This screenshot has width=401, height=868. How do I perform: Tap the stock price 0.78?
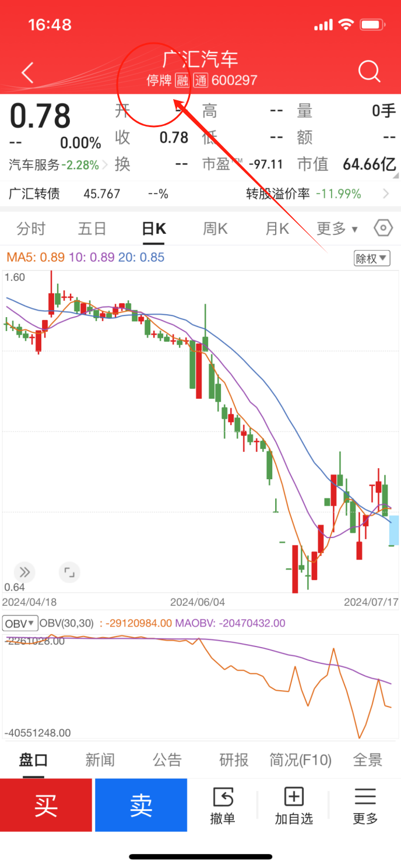(x=40, y=115)
